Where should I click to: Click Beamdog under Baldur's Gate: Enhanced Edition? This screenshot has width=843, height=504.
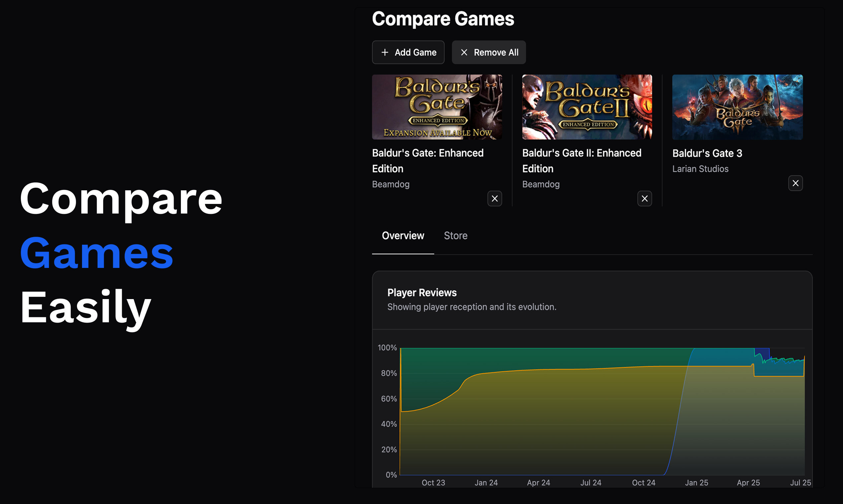click(391, 184)
